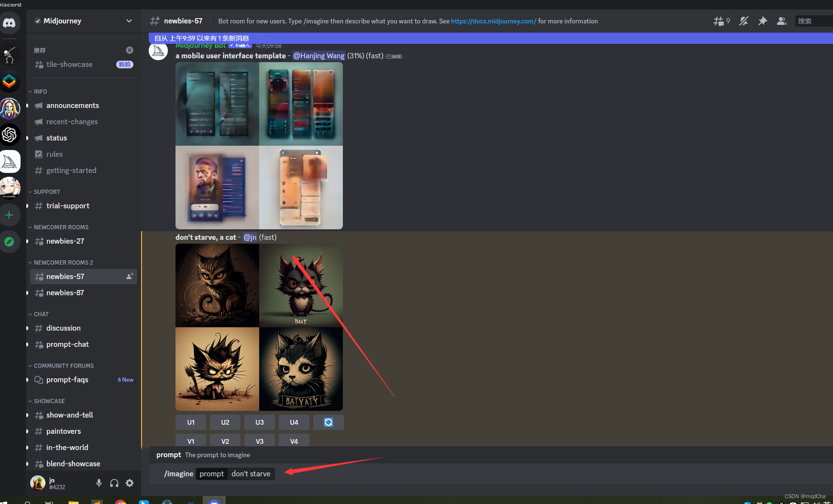Open the getting-started channel
The height and width of the screenshot is (504, 833).
[84, 171]
